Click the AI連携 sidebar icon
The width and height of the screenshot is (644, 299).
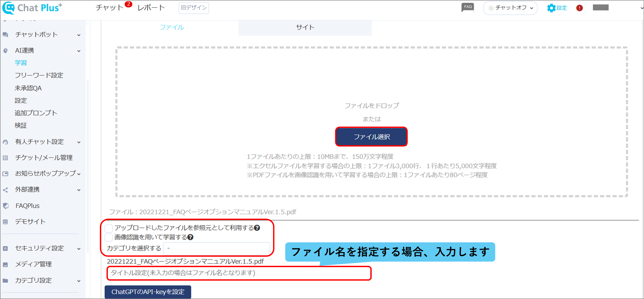5,51
